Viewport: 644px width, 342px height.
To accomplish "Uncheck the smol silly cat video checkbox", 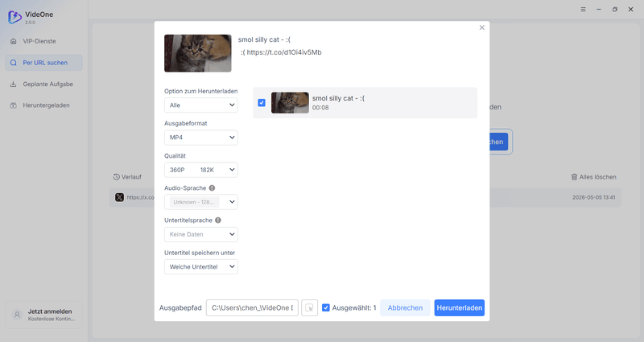I will [262, 103].
